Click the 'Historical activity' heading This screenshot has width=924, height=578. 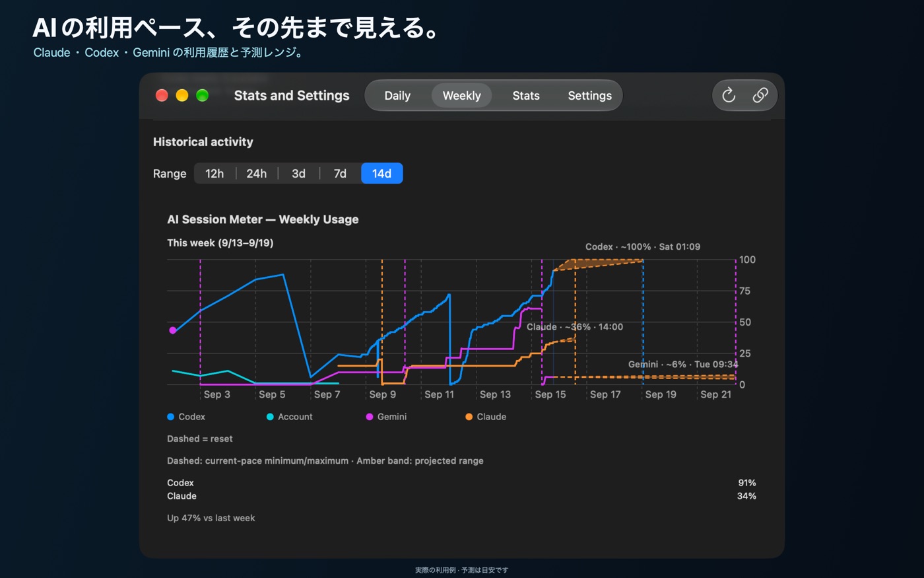tap(203, 142)
